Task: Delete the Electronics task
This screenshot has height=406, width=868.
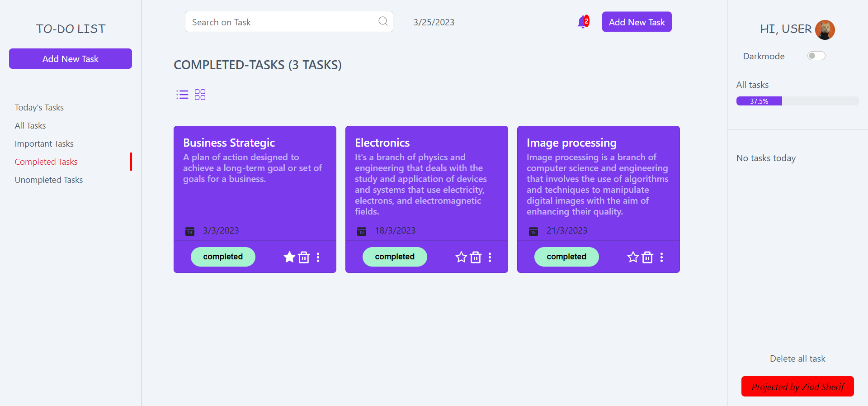Action: 476,257
